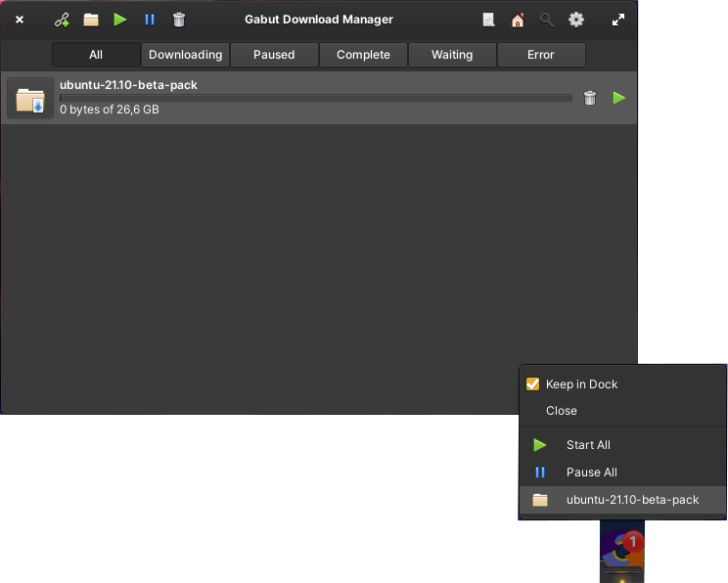Select the ubuntu-21.10-beta-pack title in list
Viewport: 728px width, 583px height.
pos(128,85)
